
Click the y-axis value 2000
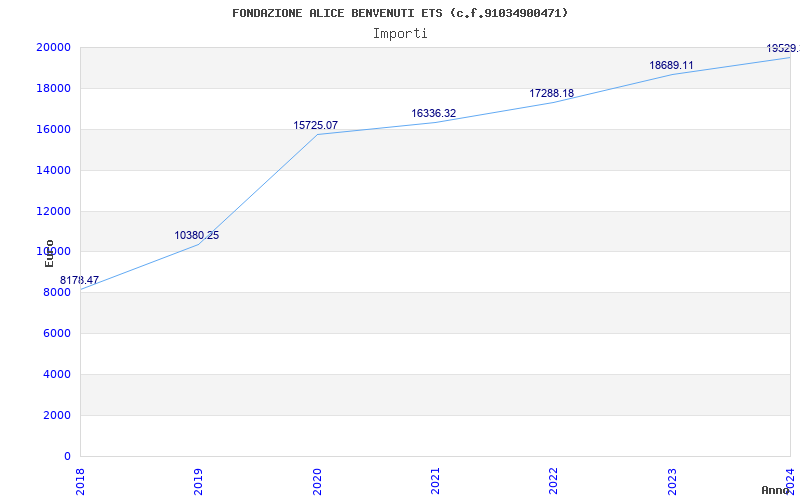57,415
